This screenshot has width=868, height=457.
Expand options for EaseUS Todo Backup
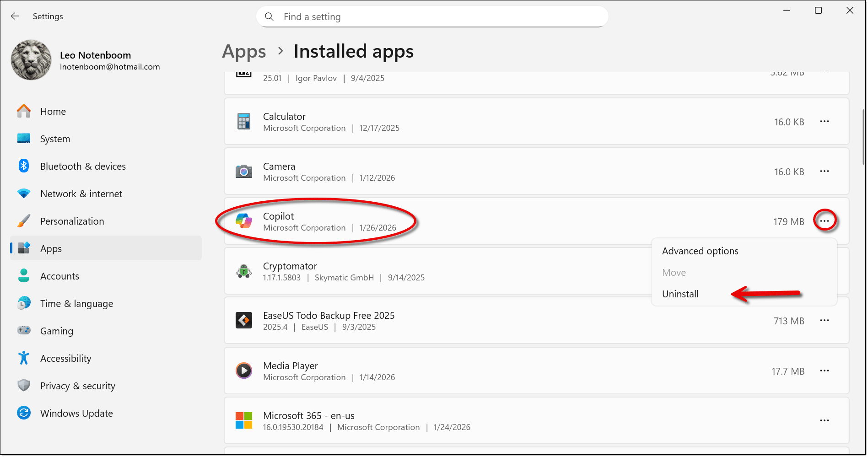coord(824,321)
